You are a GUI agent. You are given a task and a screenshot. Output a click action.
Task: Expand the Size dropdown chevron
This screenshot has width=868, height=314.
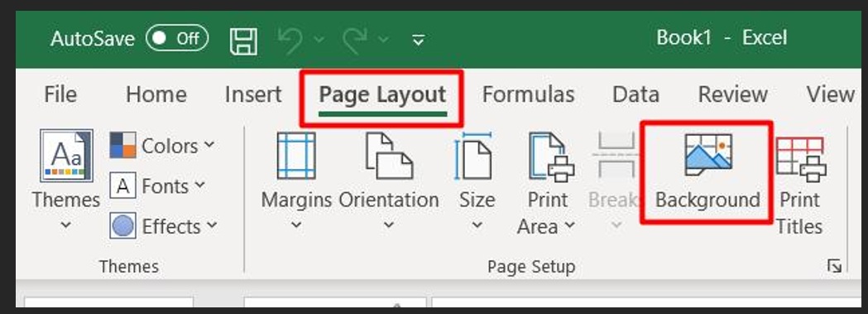[477, 225]
